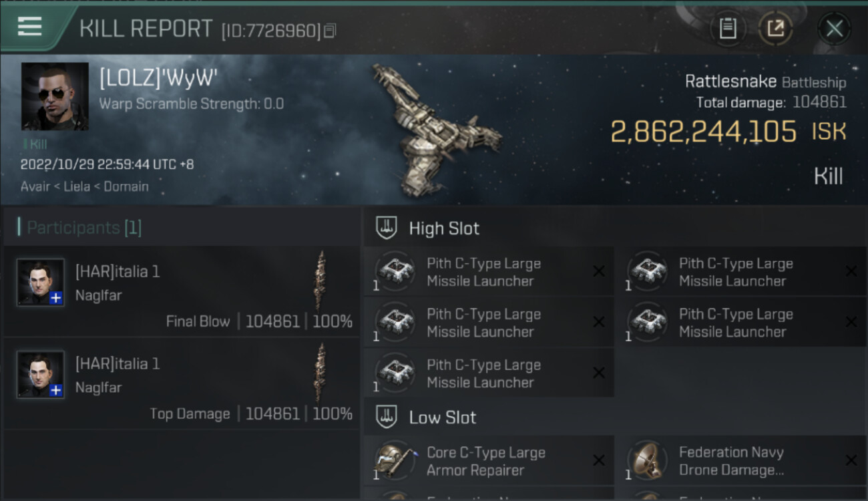Click the [LOLZ]'WyW' pilot name
Image resolution: width=868 pixels, height=501 pixels.
159,78
